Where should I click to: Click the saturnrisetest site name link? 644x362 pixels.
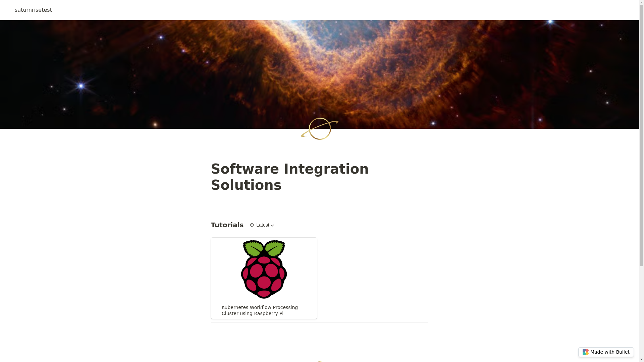point(33,10)
